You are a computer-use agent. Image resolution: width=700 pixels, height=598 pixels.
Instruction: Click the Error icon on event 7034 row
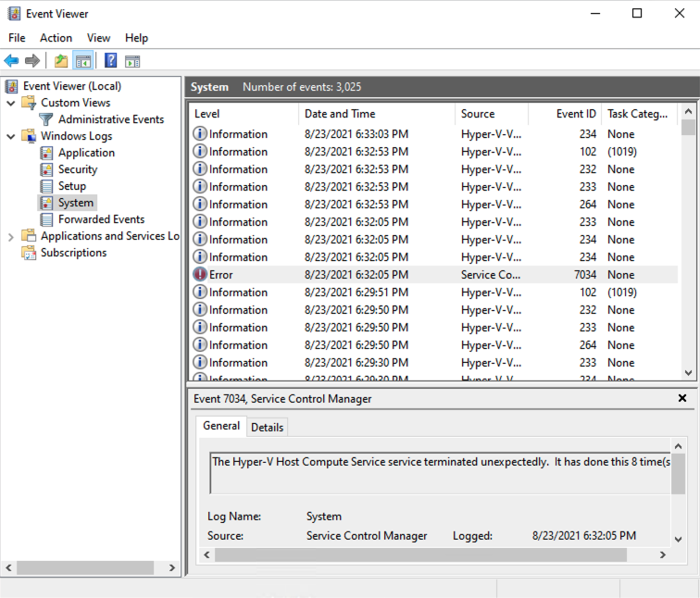(200, 274)
